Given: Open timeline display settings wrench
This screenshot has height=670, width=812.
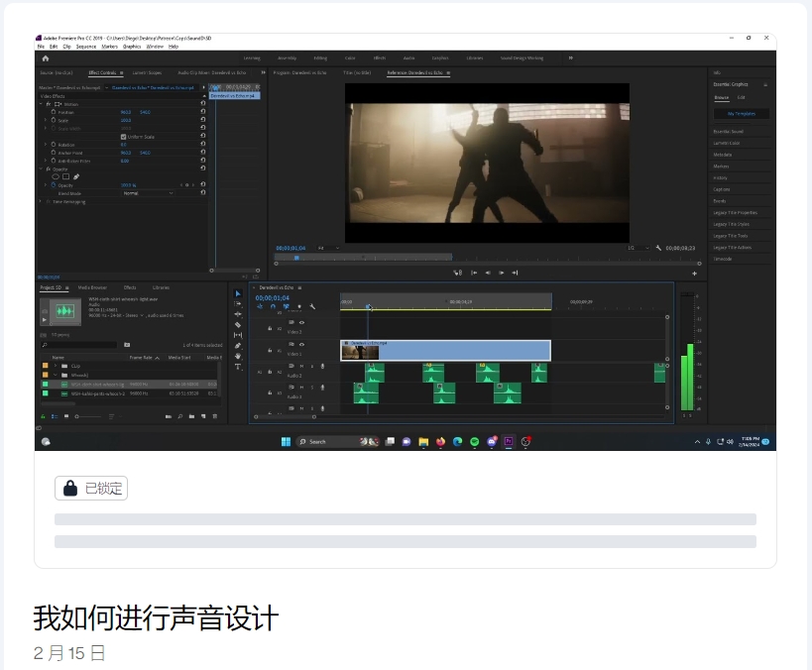Looking at the screenshot, I should click(312, 306).
